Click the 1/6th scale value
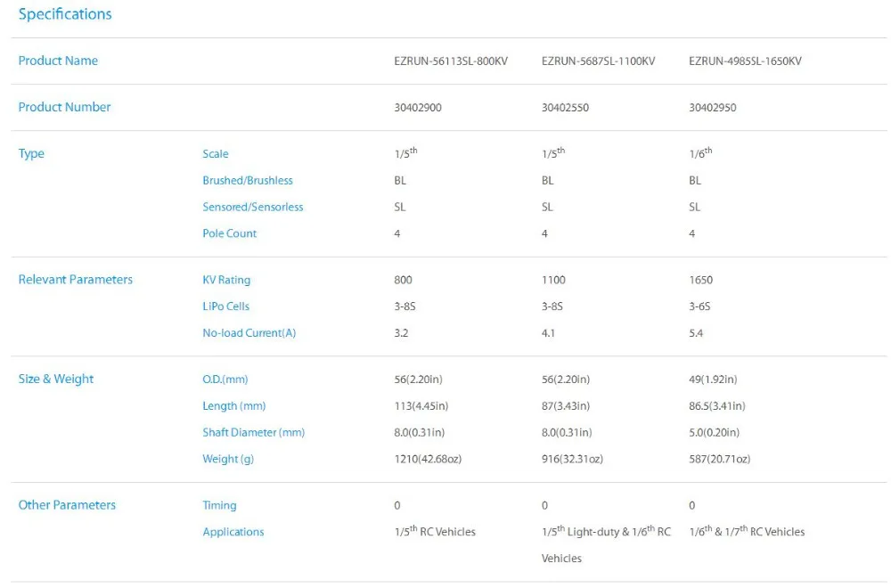The width and height of the screenshot is (891, 588). 700,153
